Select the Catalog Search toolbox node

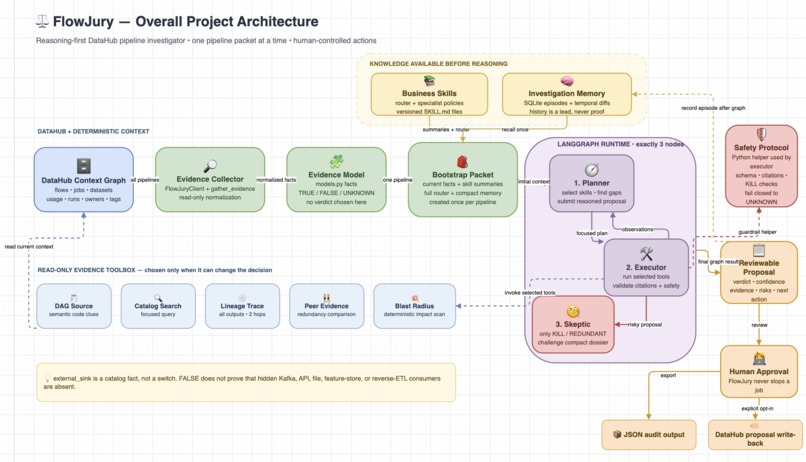[x=158, y=306]
